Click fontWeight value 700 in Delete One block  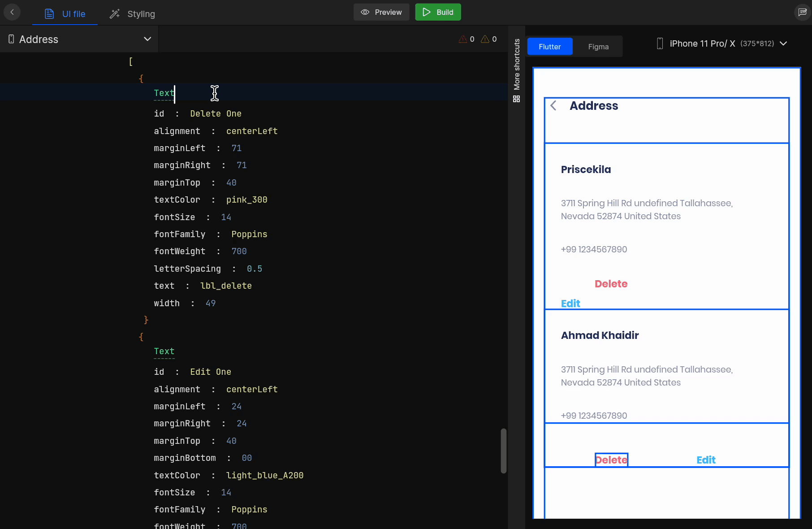point(239,251)
